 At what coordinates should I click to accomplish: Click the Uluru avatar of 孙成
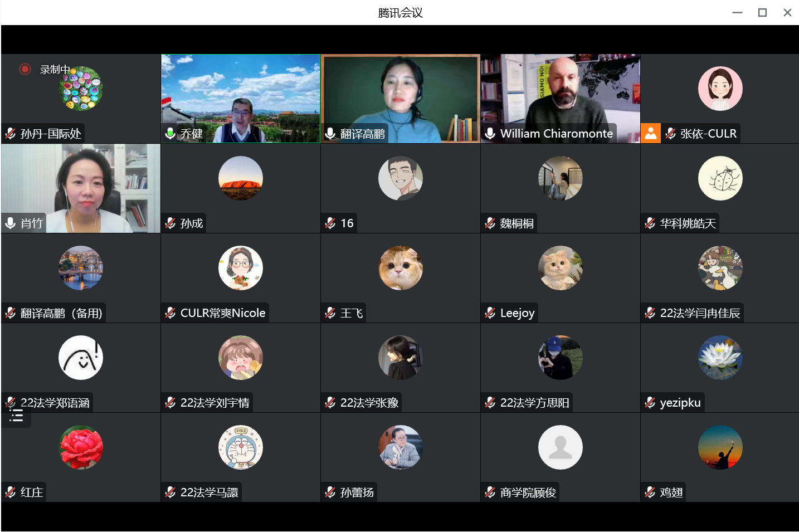[240, 178]
